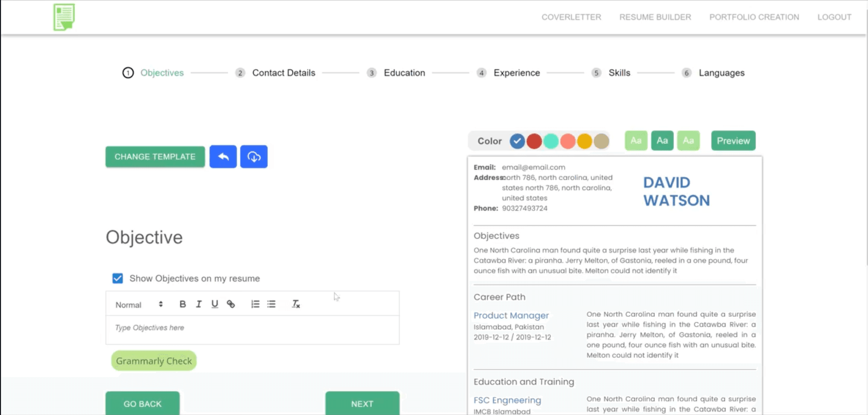Select the red color swatch
This screenshot has height=415, width=868.
point(534,141)
